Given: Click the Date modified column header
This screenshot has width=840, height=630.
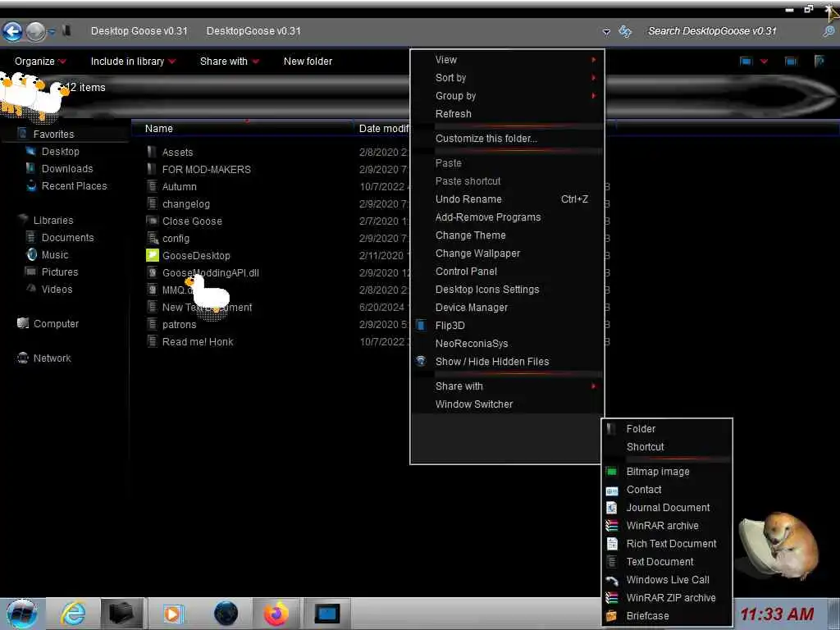Looking at the screenshot, I should tap(382, 129).
